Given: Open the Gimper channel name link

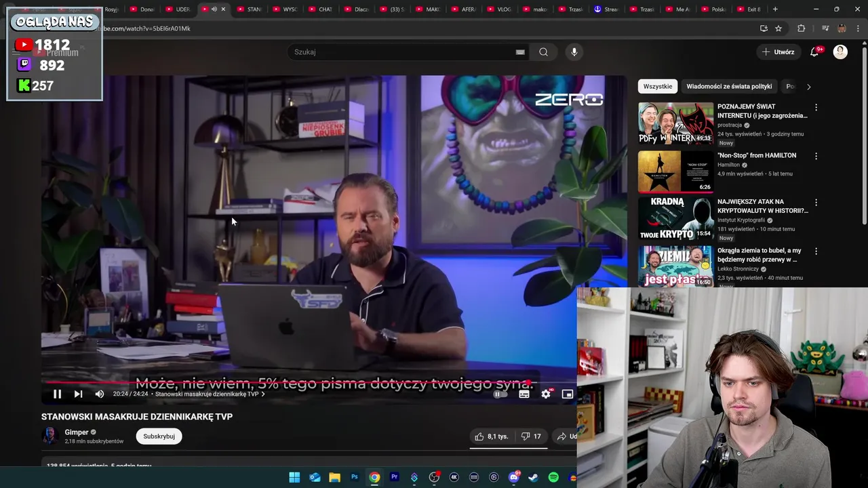Looking at the screenshot, I should 77,432.
